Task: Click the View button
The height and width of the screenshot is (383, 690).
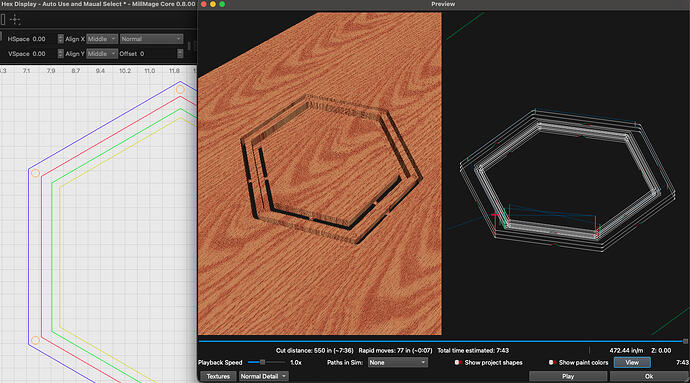Action: coord(632,362)
